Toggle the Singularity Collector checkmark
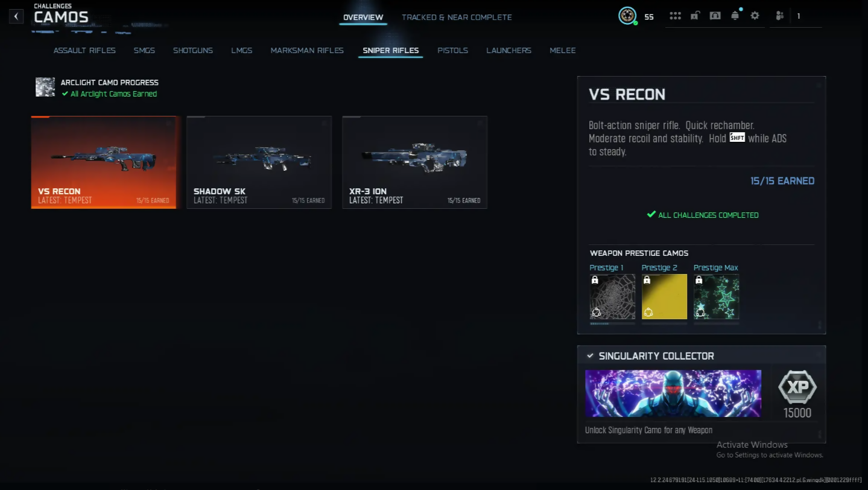The width and height of the screenshot is (868, 490). [x=590, y=356]
